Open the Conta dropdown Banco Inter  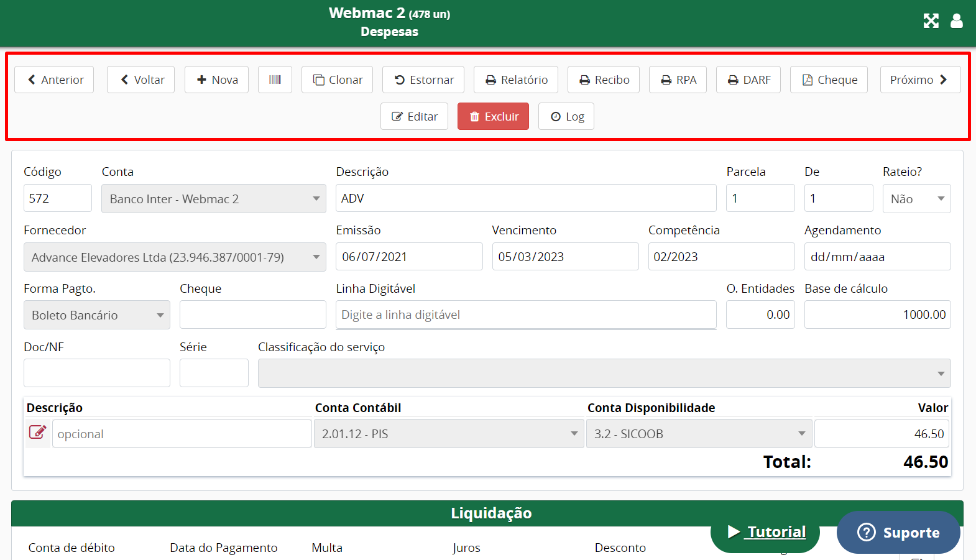click(x=213, y=199)
